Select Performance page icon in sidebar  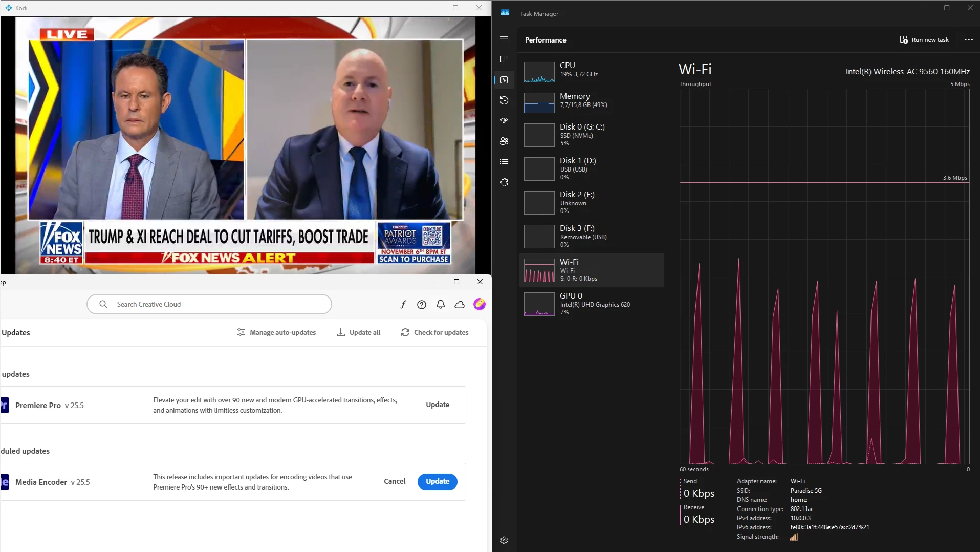click(x=504, y=80)
